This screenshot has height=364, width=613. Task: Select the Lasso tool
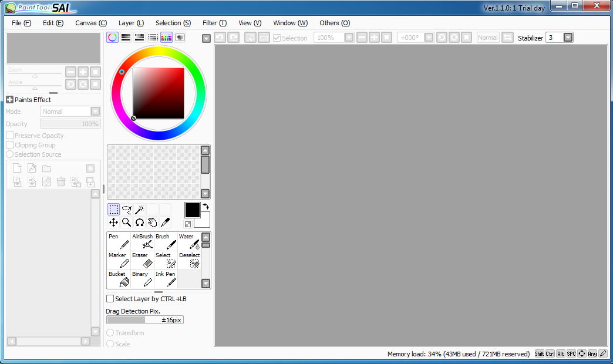[126, 210]
